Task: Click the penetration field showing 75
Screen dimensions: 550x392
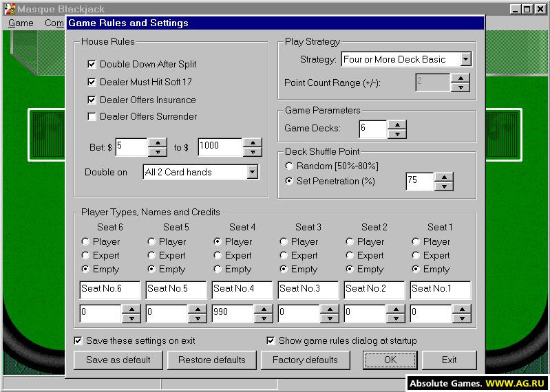Action: tap(420, 182)
